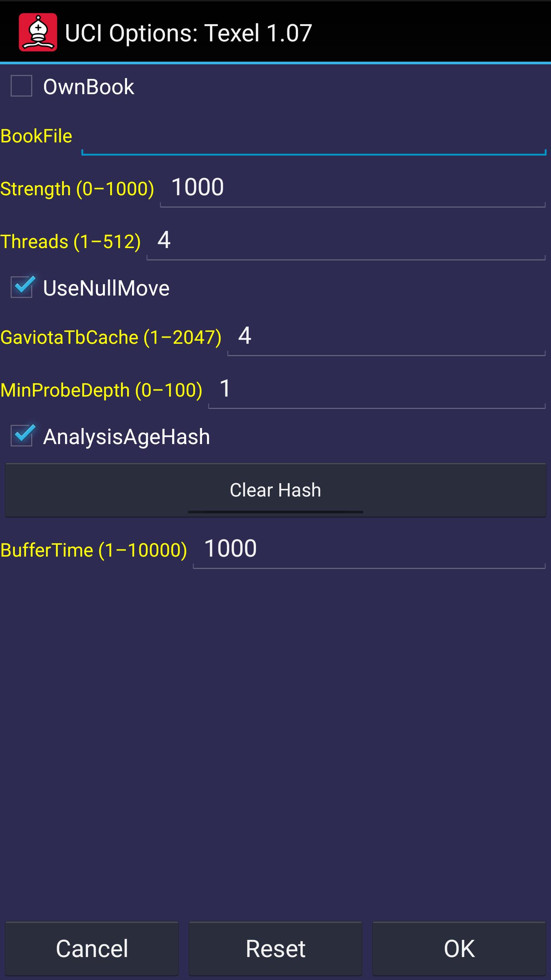Click the chess bishop app icon

(x=38, y=33)
